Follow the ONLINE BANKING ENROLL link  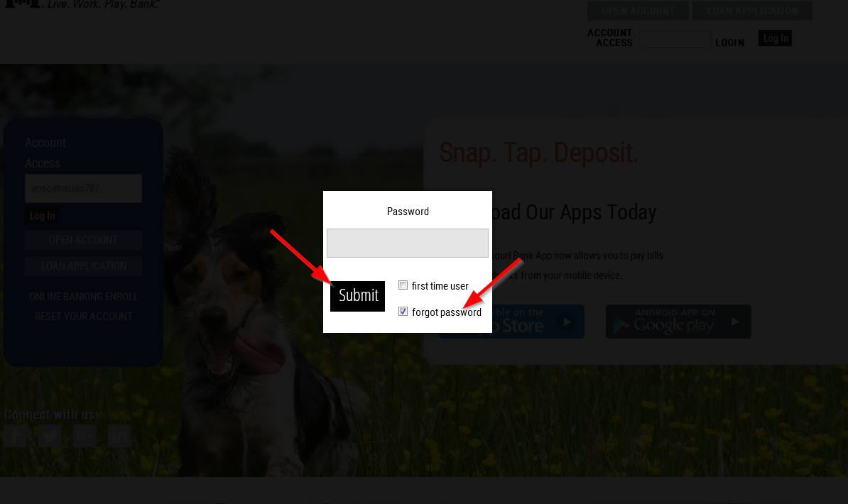point(83,296)
